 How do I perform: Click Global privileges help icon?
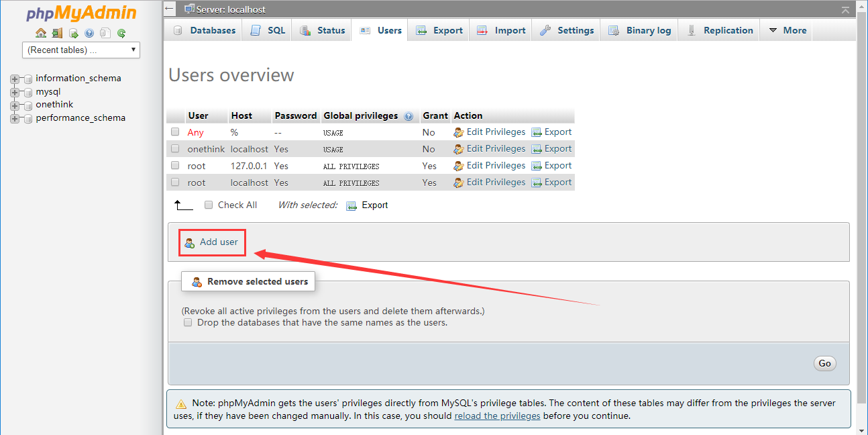click(409, 116)
